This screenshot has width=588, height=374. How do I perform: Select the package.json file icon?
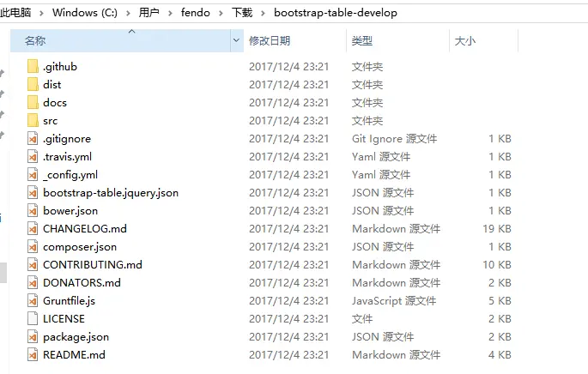(33, 336)
